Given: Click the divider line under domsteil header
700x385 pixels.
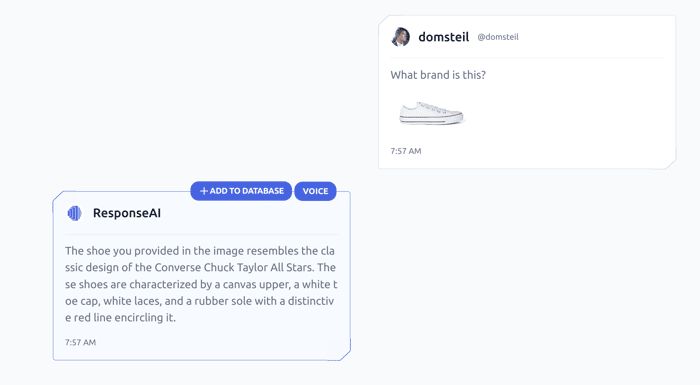Looking at the screenshot, I should (527, 58).
